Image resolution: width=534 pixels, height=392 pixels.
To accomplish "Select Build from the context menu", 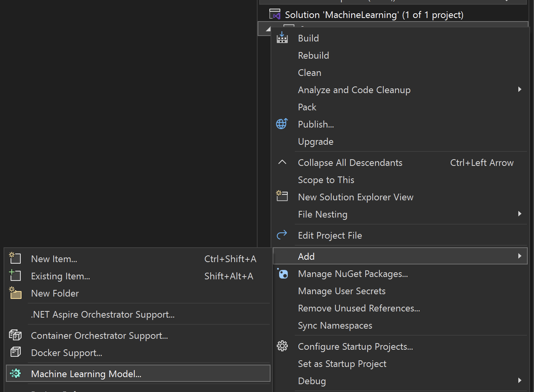I will (x=400, y=38).
